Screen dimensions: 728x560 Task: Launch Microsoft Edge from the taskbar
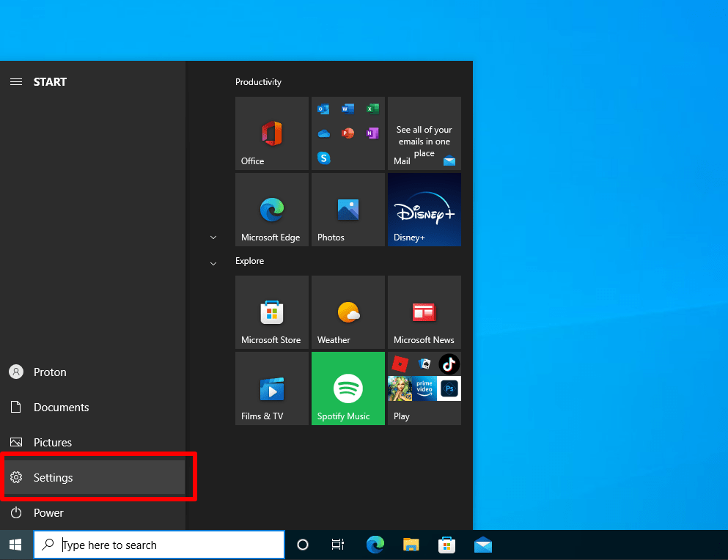tap(375, 545)
